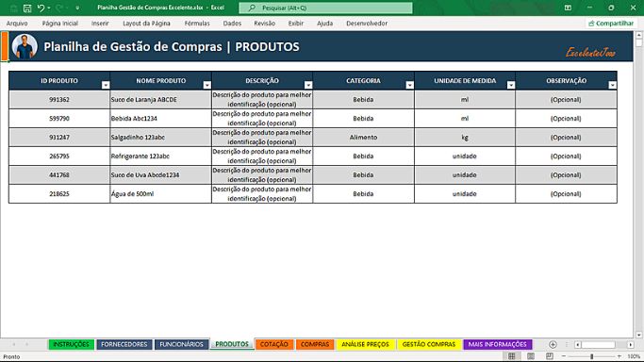Open the Fórmulas ribbon tab
This screenshot has width=644, height=362.
click(x=197, y=24)
